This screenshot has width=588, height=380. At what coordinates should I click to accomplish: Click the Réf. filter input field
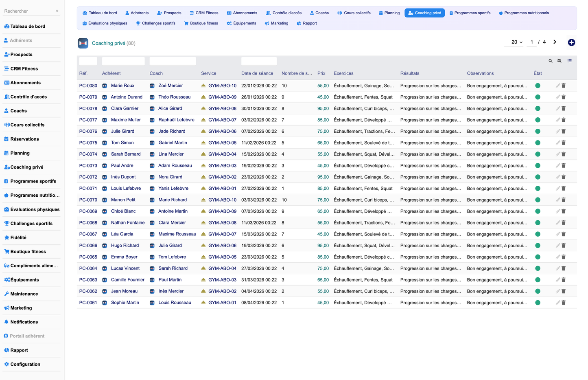(x=88, y=61)
